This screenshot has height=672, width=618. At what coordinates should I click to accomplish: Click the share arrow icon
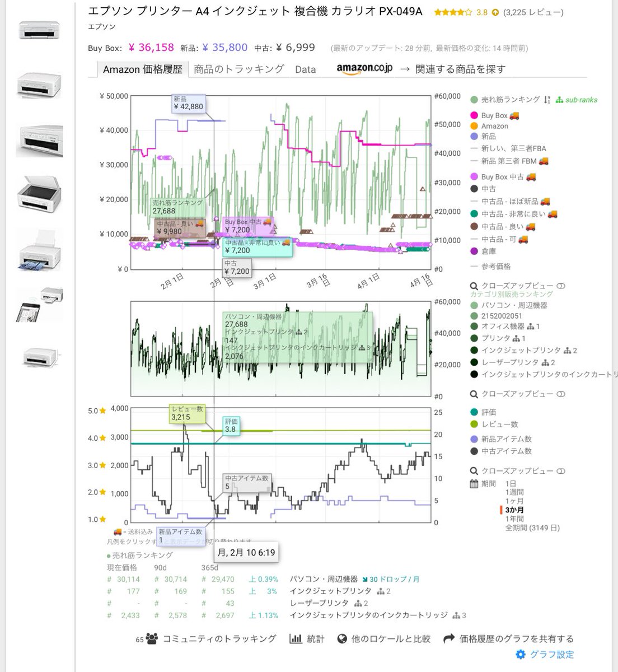pyautogui.click(x=448, y=638)
